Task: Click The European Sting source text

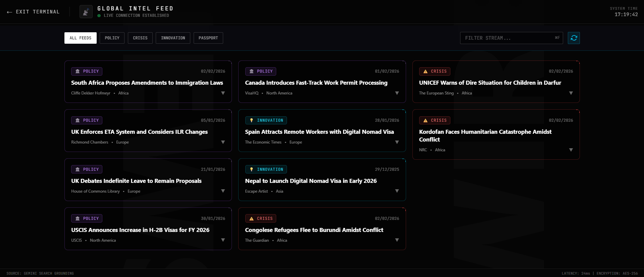Action: (x=436, y=93)
